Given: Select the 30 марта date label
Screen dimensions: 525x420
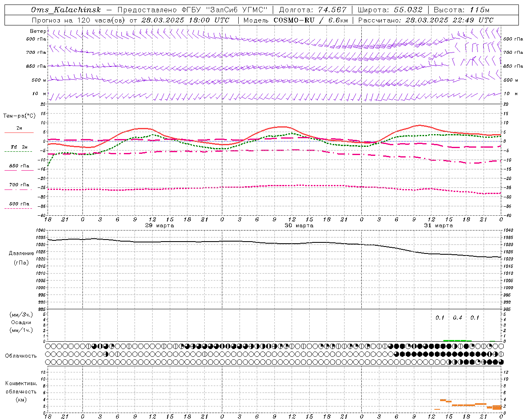Looking at the screenshot, I should coord(299,226).
